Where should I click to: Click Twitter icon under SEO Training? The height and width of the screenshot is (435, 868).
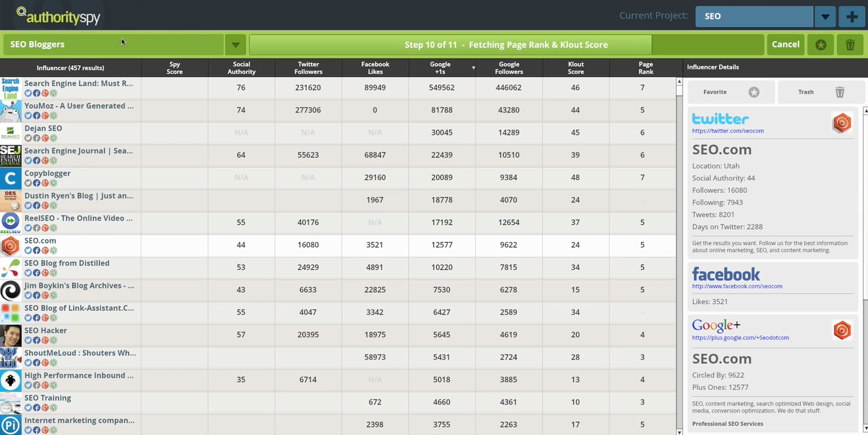(28, 407)
